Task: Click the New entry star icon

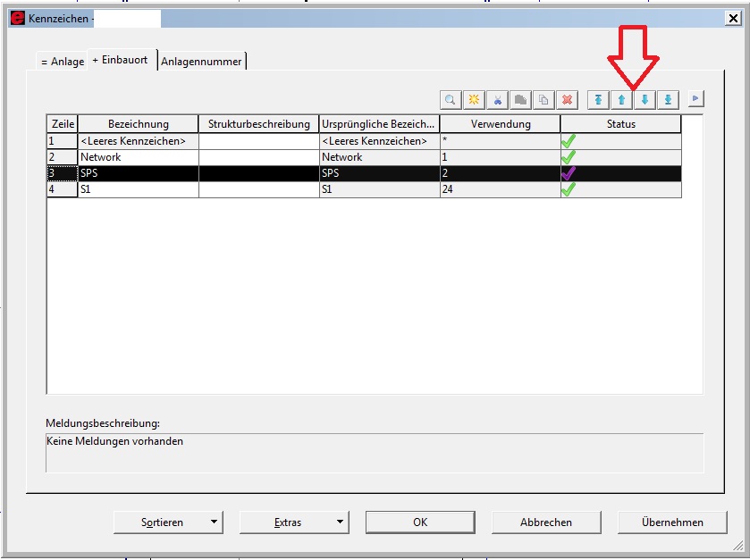Action: click(x=474, y=100)
